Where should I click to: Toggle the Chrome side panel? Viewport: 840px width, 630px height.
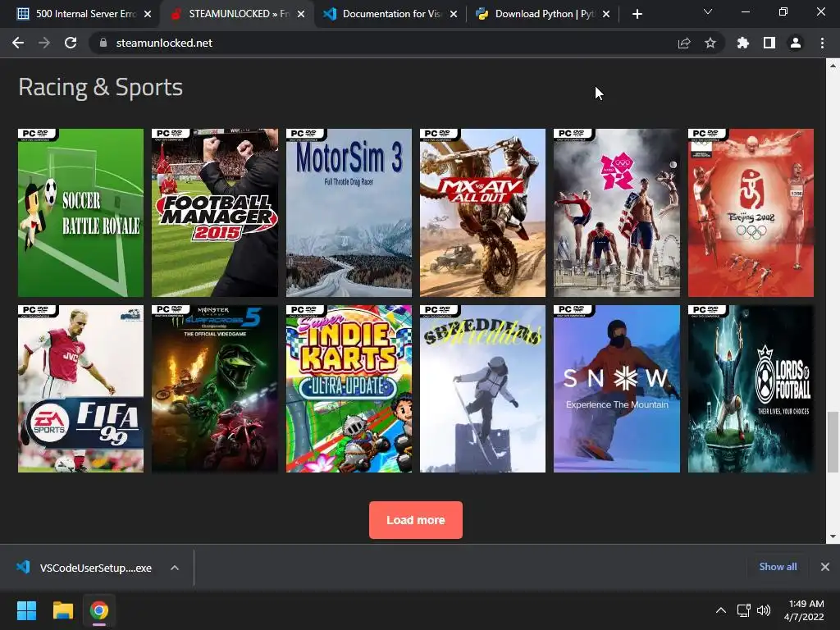[x=769, y=43]
